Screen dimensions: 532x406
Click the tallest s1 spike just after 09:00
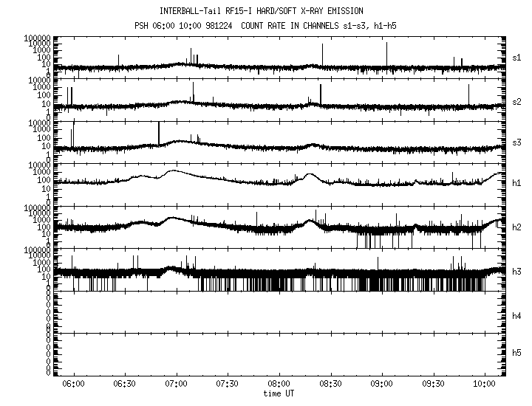click(386, 54)
